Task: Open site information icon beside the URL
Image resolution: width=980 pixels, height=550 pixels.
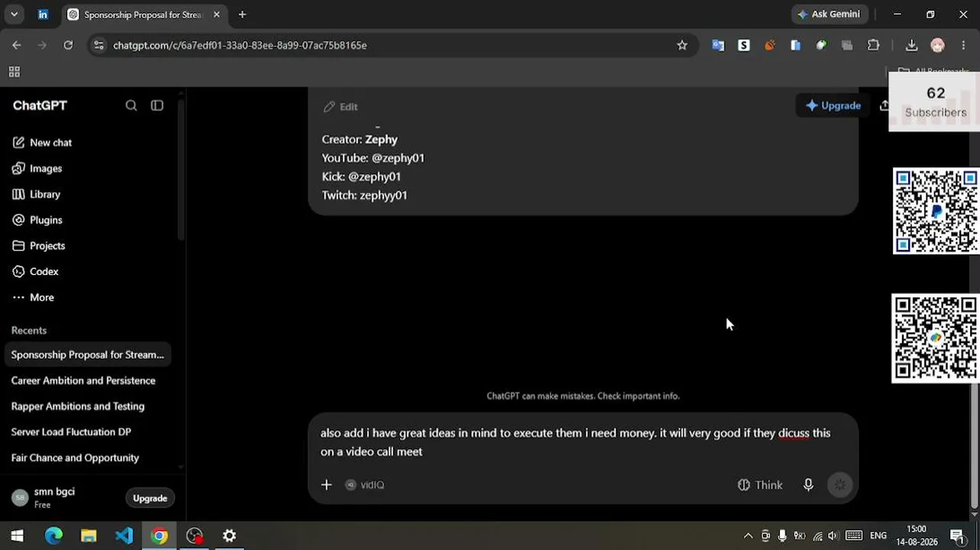Action: 98,46
